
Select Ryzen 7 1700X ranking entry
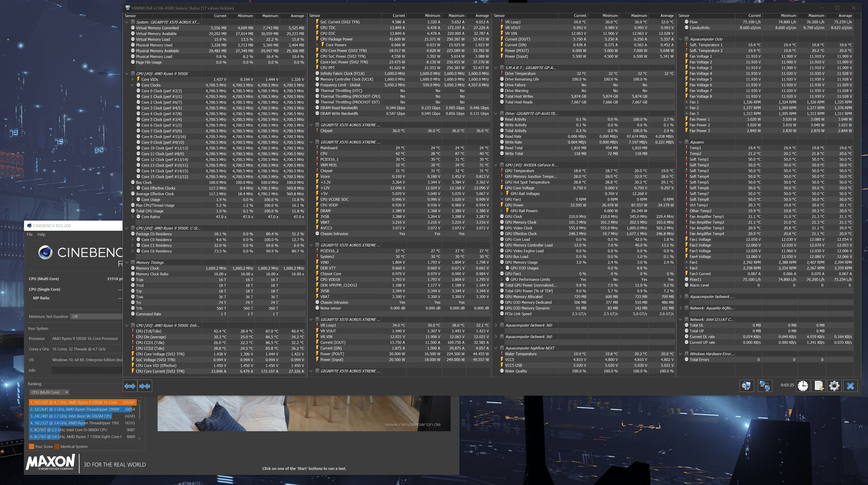(x=82, y=437)
